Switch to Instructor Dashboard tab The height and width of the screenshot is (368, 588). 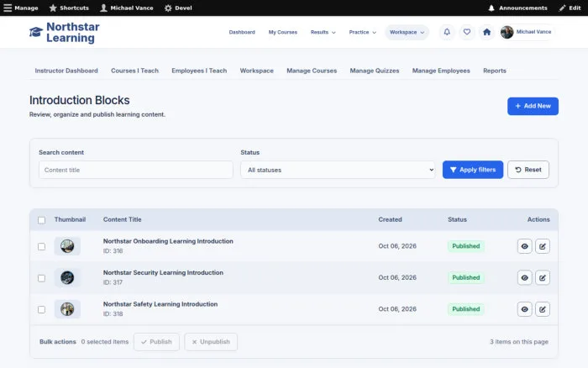tap(66, 71)
